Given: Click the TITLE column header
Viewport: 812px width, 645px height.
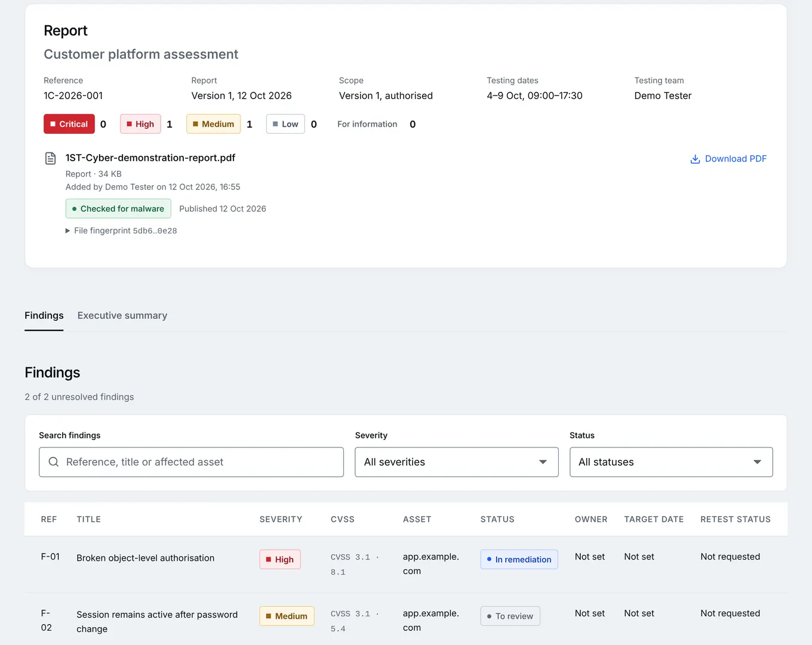Looking at the screenshot, I should point(89,520).
